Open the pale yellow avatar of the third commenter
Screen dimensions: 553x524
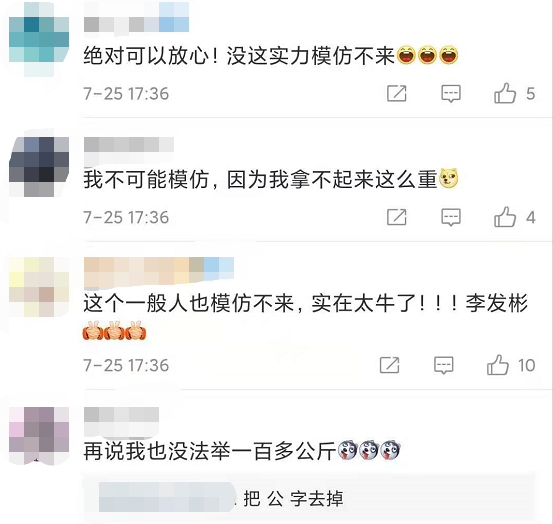click(39, 287)
